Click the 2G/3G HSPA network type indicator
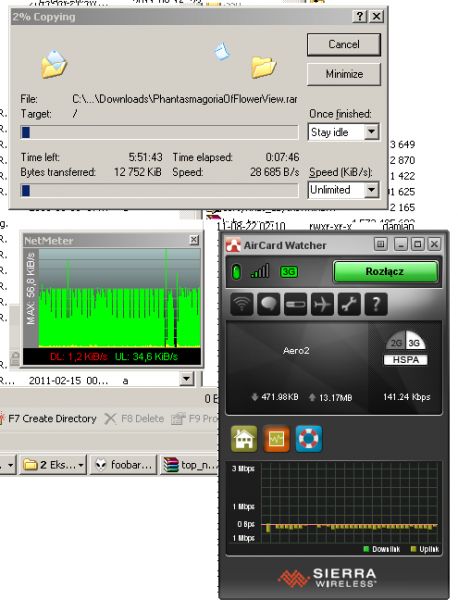Viewport: 458px width, 600px height. [406, 348]
